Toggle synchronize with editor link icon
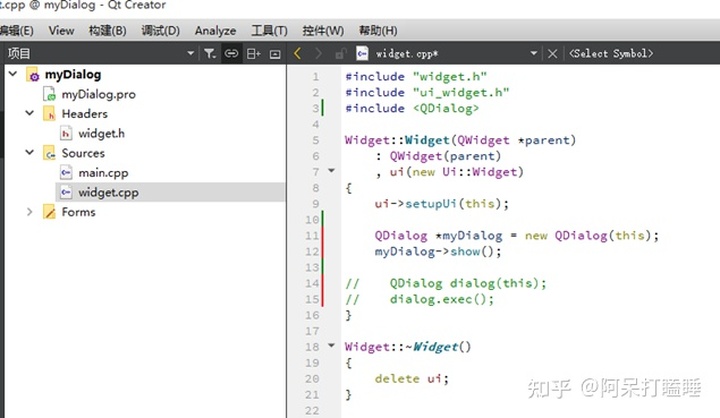 coord(231,54)
